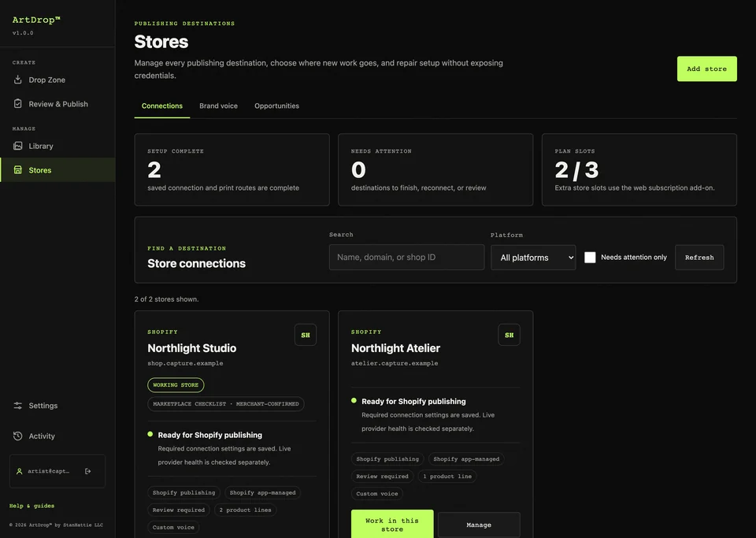
Task: Open Library from the sidebar
Action: 57,146
